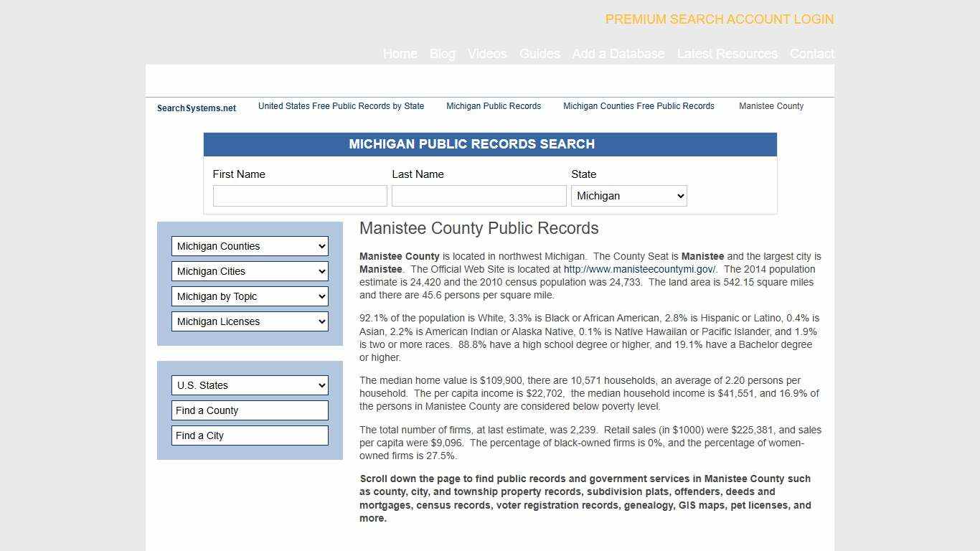The image size is (980, 551).
Task: Click United States Free Public Records by State
Action: 341,106
